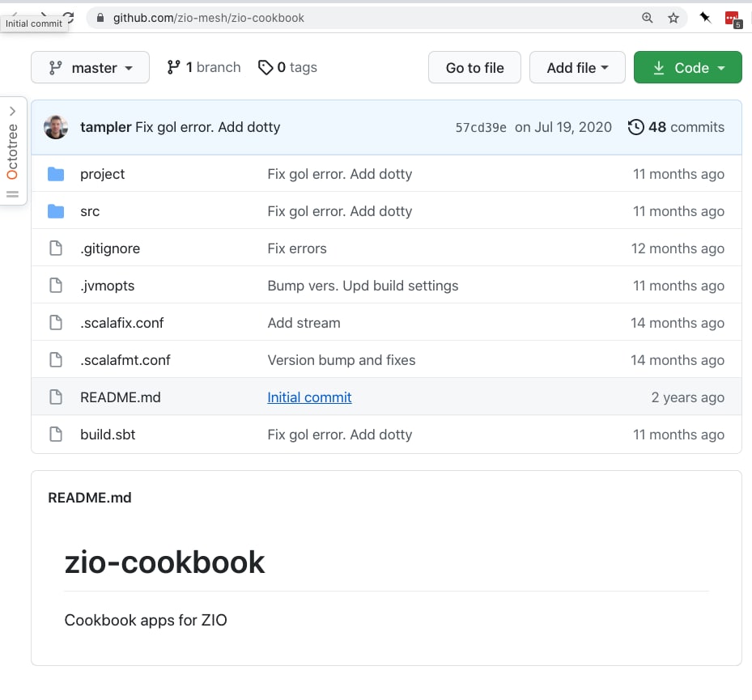This screenshot has width=752, height=700.
Task: Click the tag icon beside 0 tags
Action: pos(266,68)
